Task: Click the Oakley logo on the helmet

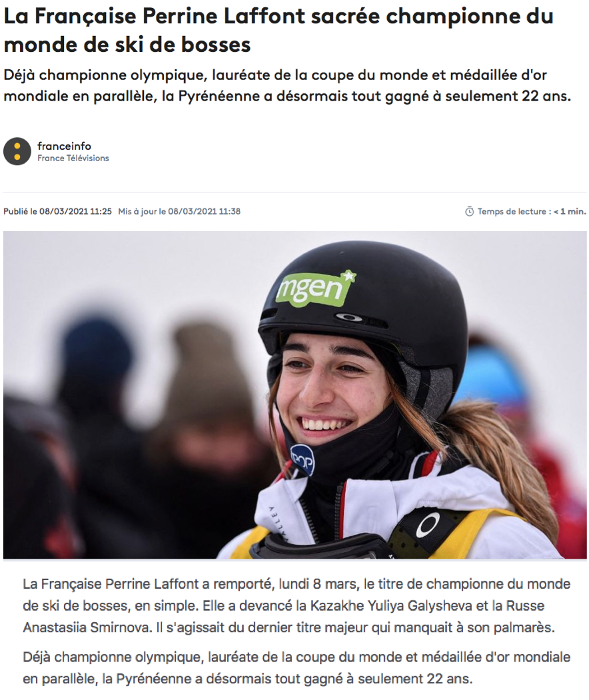Action: (348, 318)
